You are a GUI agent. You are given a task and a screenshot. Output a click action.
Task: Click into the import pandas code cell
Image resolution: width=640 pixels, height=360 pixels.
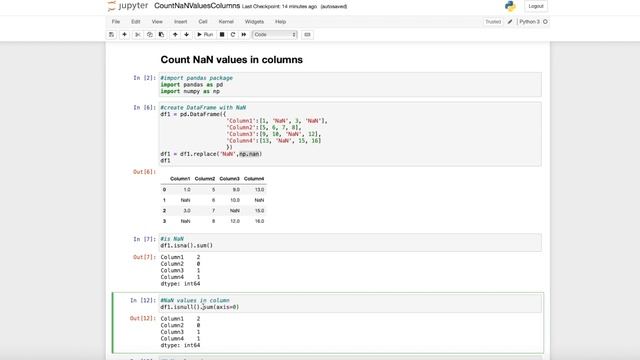(350, 84)
